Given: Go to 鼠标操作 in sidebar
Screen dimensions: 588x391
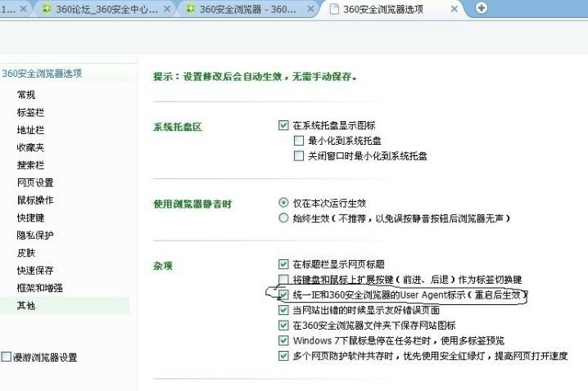Looking at the screenshot, I should [x=35, y=200].
